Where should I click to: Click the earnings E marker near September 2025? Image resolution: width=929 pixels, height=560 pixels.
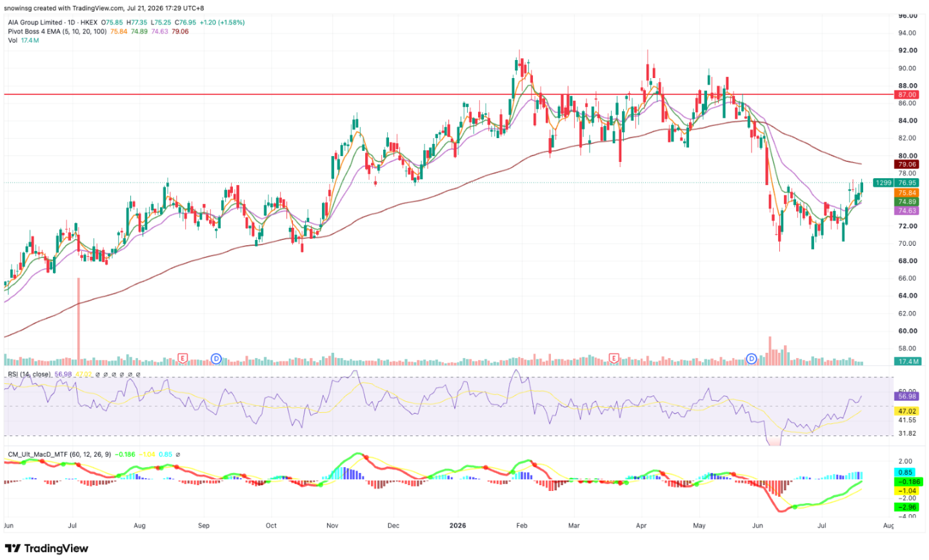pyautogui.click(x=183, y=357)
